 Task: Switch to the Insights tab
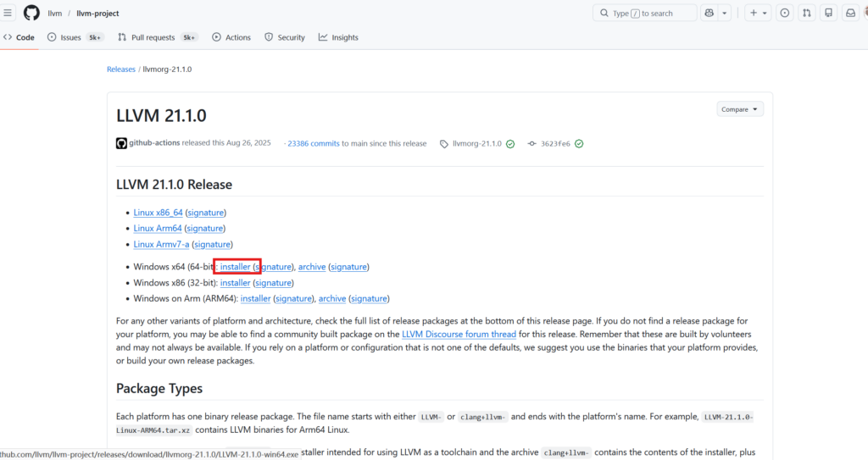click(338, 37)
